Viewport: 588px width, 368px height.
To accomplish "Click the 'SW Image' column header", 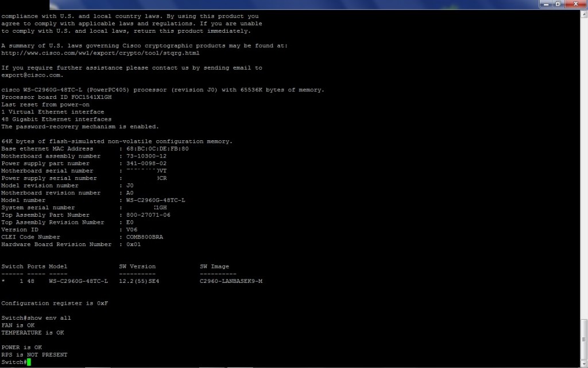I will click(x=215, y=266).
